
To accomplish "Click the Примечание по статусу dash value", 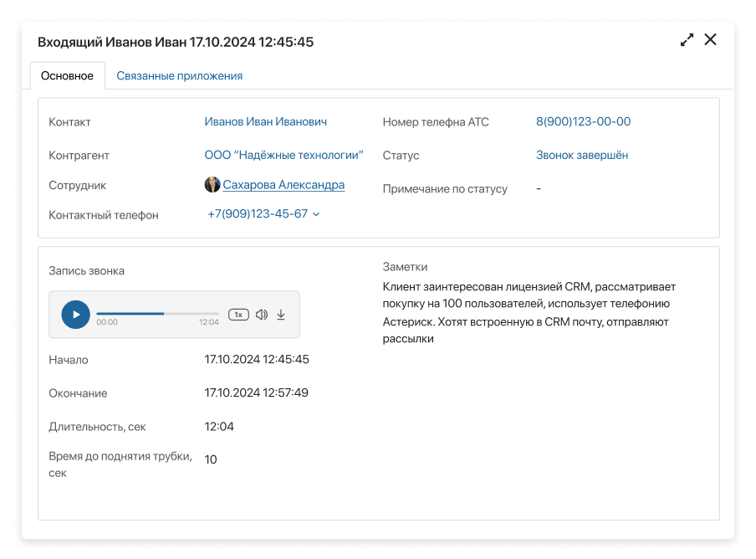I will click(x=539, y=188).
